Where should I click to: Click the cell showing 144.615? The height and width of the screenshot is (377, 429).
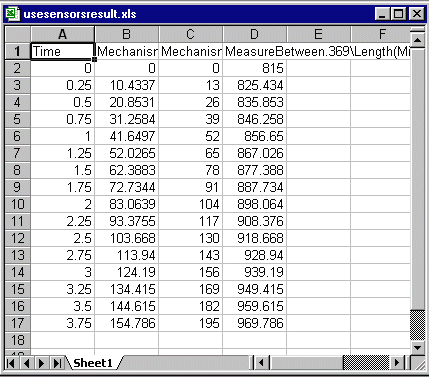[127, 306]
